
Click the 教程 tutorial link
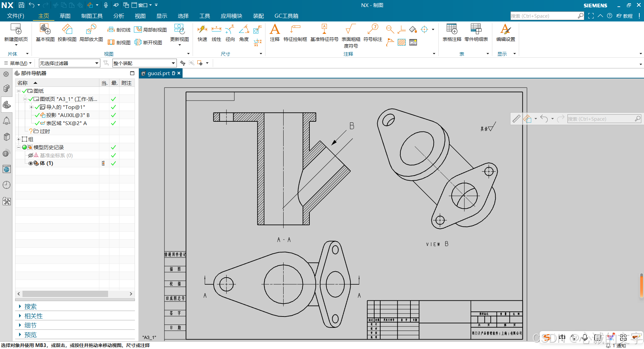click(625, 16)
